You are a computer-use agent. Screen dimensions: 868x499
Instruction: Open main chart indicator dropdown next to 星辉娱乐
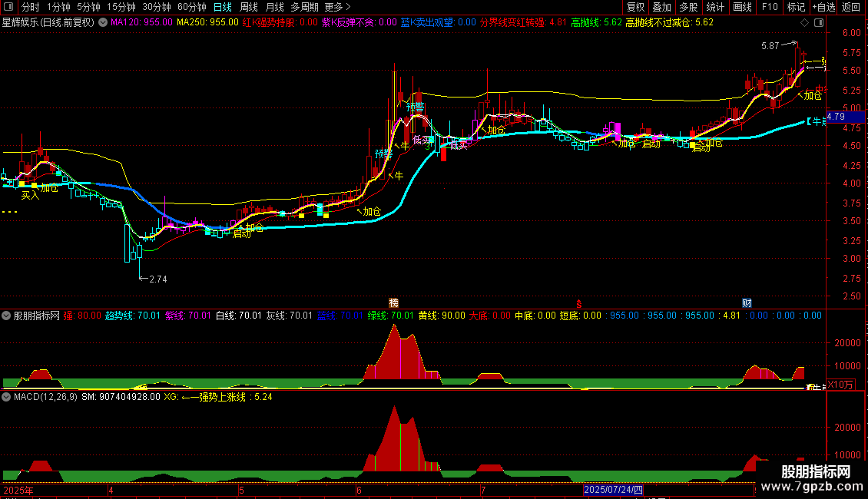pyautogui.click(x=103, y=23)
